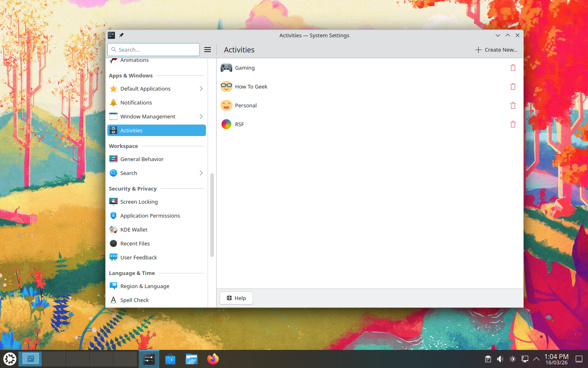Open the sidebar hamburger menu

208,50
